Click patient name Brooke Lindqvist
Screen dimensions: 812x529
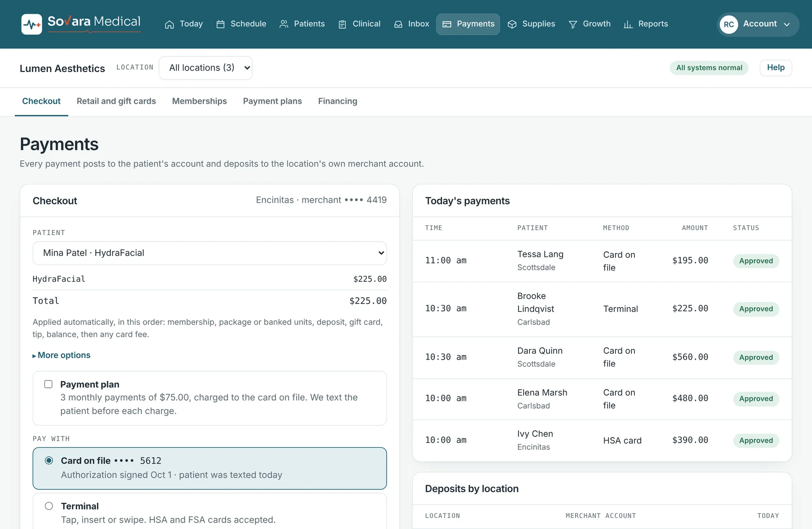(x=536, y=303)
